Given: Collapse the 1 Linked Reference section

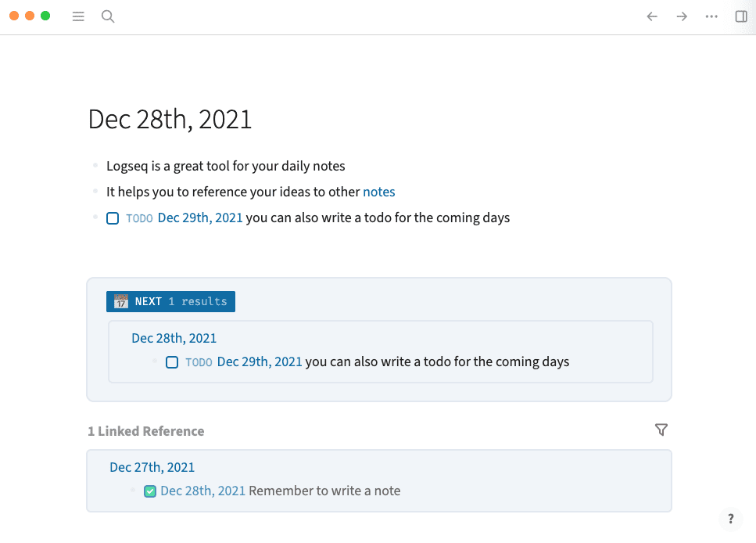Looking at the screenshot, I should 146,431.
